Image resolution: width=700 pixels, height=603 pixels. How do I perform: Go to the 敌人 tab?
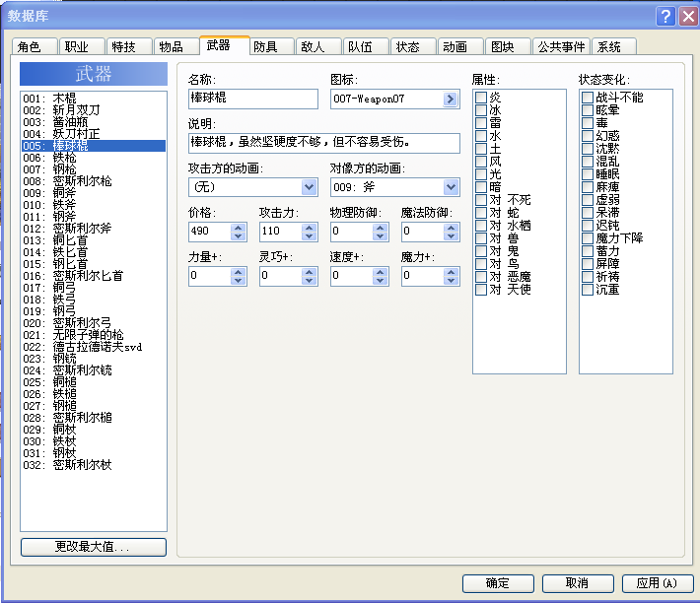[318, 46]
